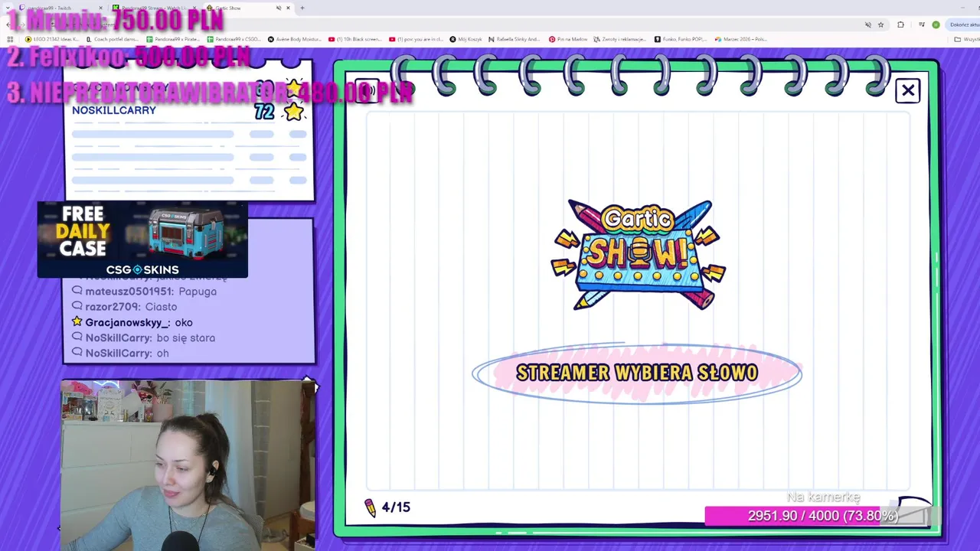Open the LEGO 21342 Ideas bookmark
980x551 pixels.
coord(52,39)
